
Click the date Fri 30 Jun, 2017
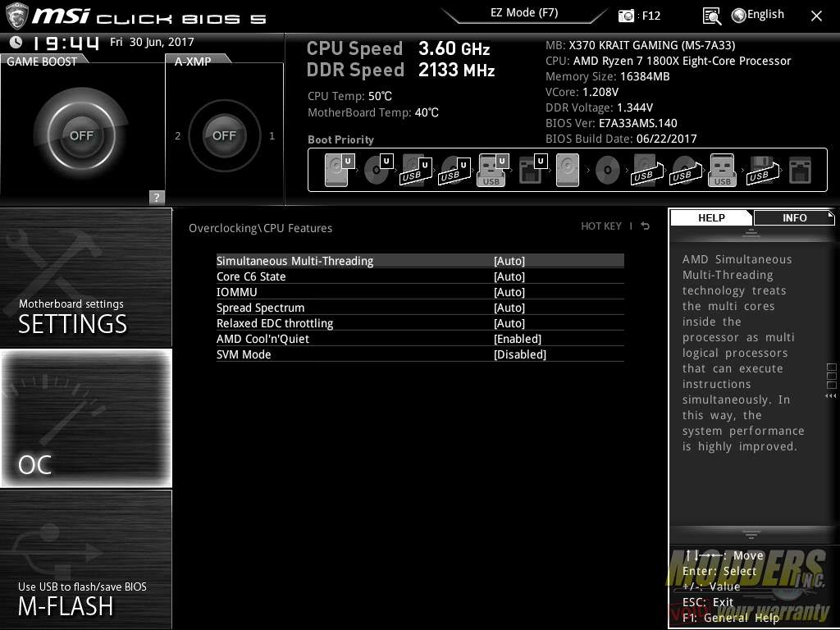(x=152, y=42)
